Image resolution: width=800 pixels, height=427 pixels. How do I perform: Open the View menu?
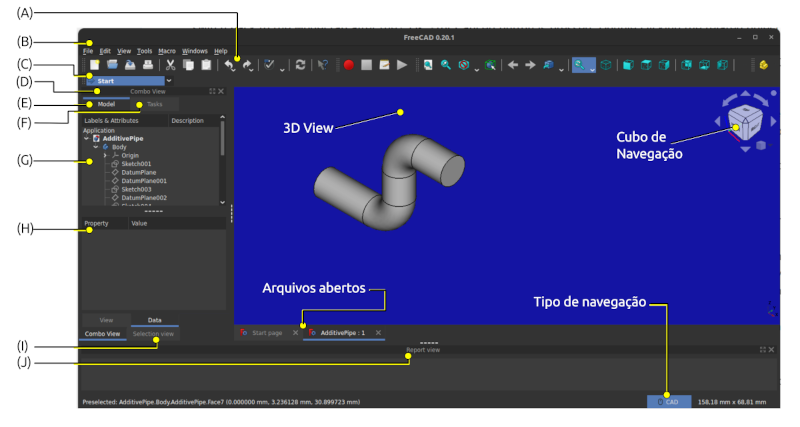coord(124,51)
